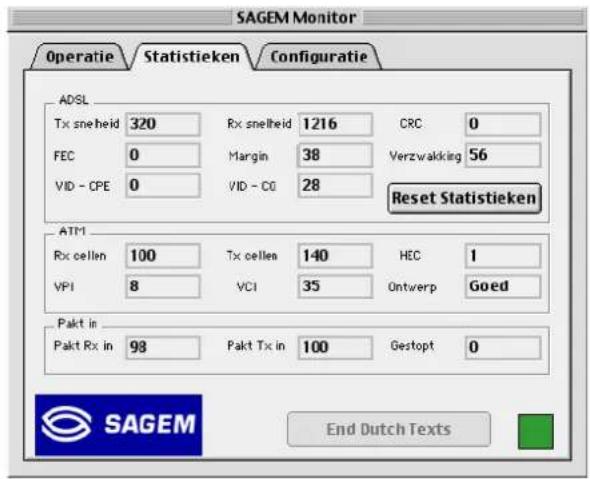The width and height of the screenshot is (590, 479).
Task: Click the FEC label
Action: click(64, 156)
